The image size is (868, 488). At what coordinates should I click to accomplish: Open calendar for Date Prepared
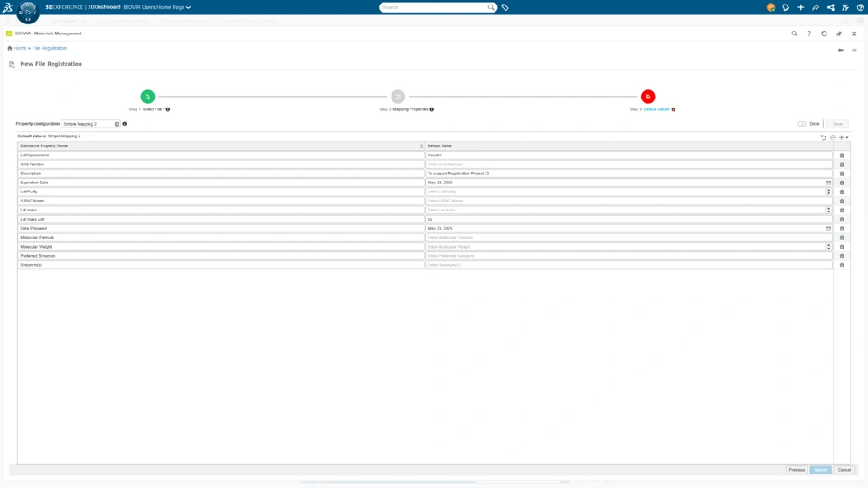[829, 229]
